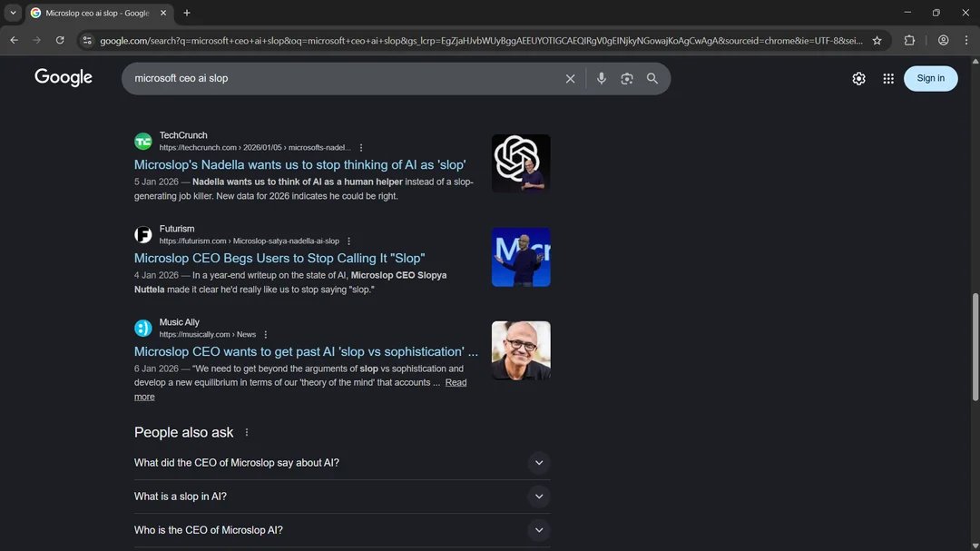This screenshot has width=980, height=551.
Task: Open 'Microslop CEO Begs Users to Stop' link
Action: pos(279,258)
